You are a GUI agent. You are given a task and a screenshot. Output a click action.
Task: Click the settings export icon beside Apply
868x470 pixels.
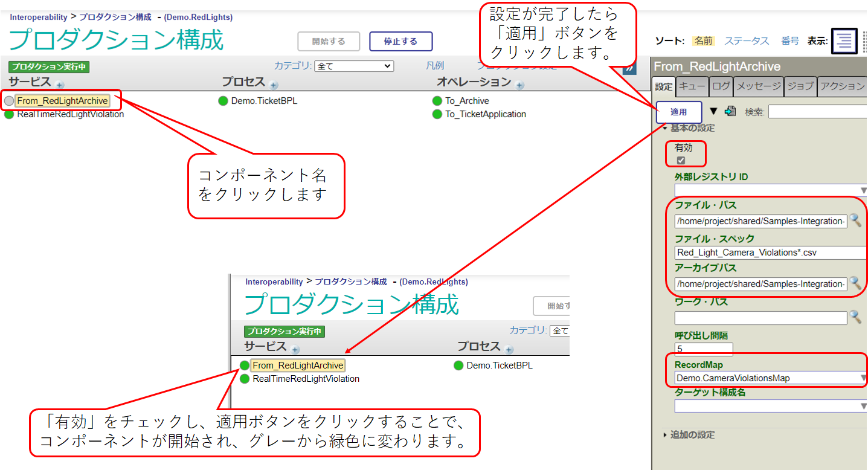[x=730, y=112]
